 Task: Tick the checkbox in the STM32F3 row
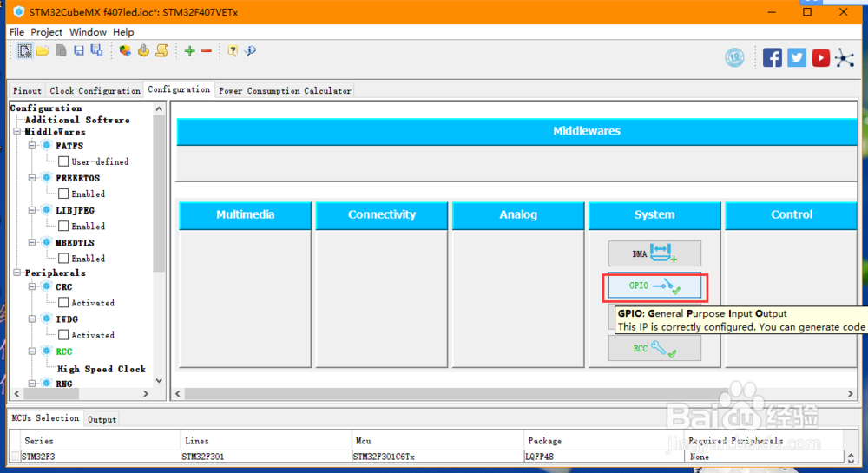tap(16, 457)
